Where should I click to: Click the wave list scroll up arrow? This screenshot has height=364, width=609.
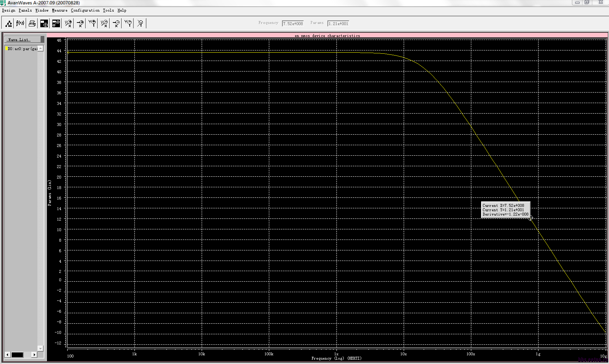[41, 49]
